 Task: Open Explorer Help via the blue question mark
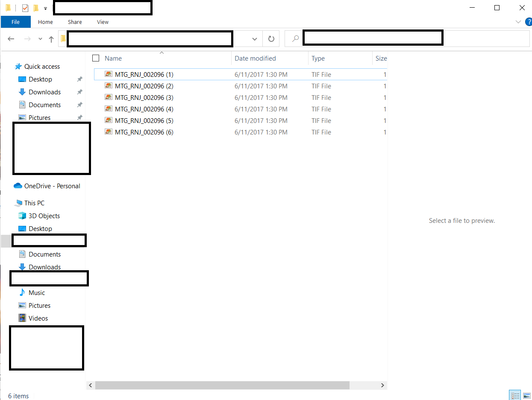[529, 22]
